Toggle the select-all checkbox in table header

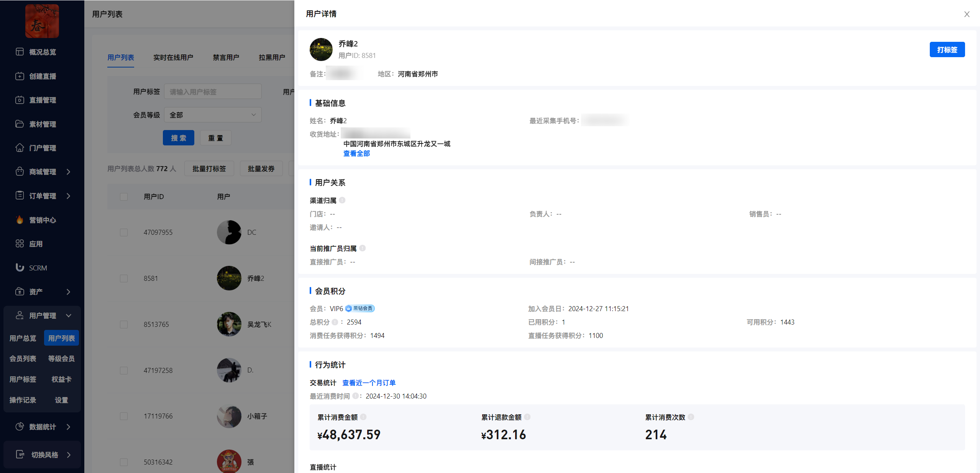click(124, 197)
